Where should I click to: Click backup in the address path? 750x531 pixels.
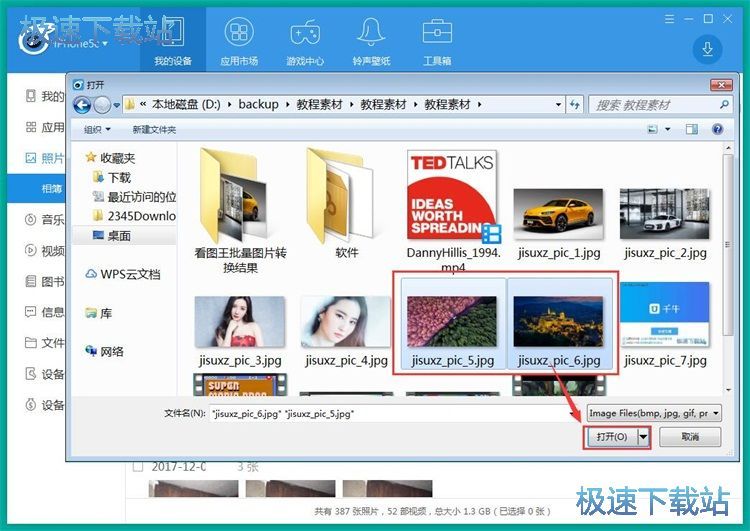[258, 104]
